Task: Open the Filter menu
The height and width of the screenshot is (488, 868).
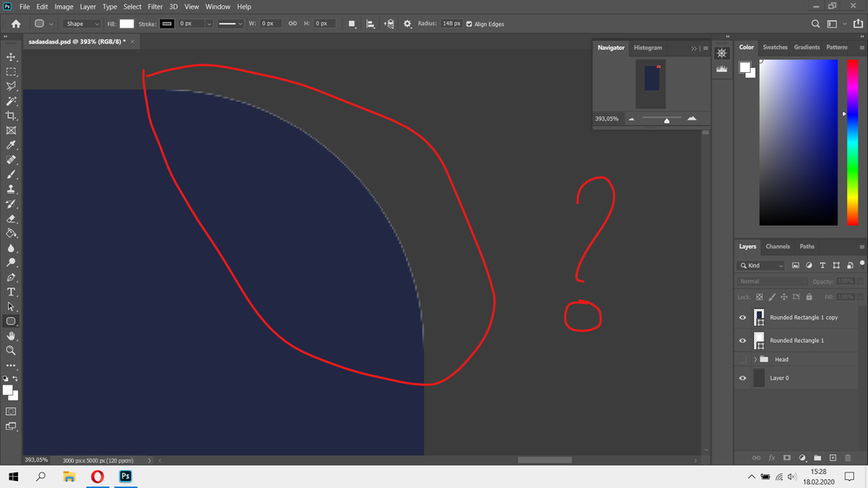Action: (155, 6)
